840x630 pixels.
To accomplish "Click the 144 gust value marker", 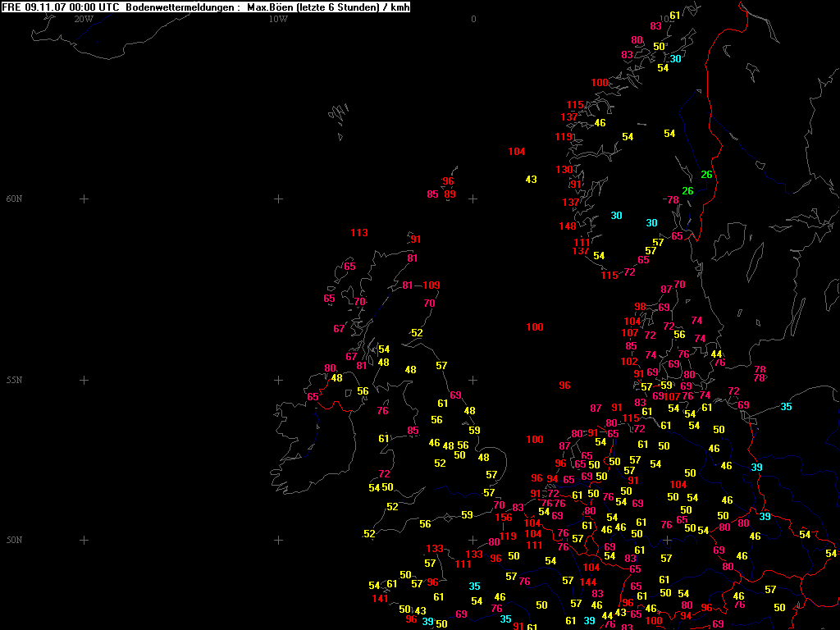I will coord(587,582).
